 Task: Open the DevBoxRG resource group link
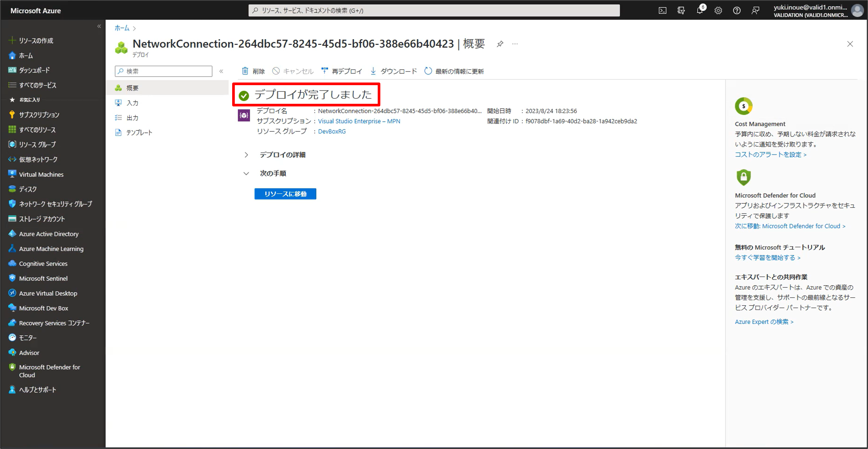(332, 131)
